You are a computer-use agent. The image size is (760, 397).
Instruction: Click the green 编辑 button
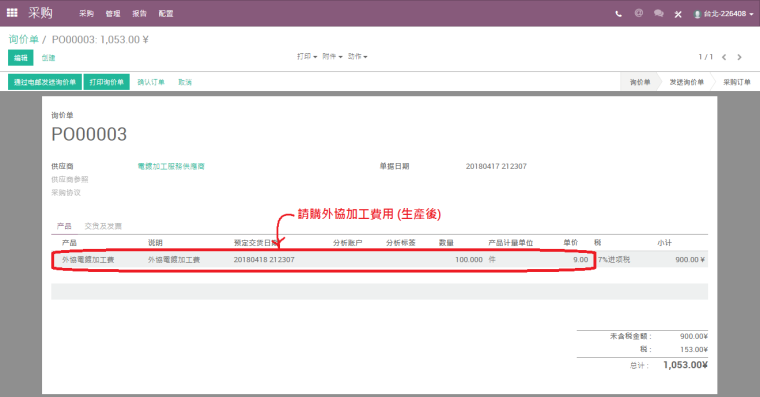click(x=20, y=58)
